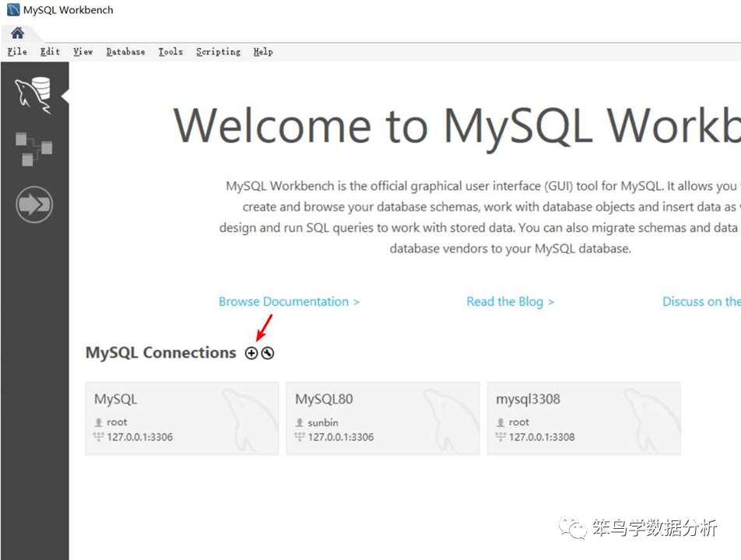This screenshot has width=741, height=560.
Task: Open the Home tab icon
Action: click(17, 33)
